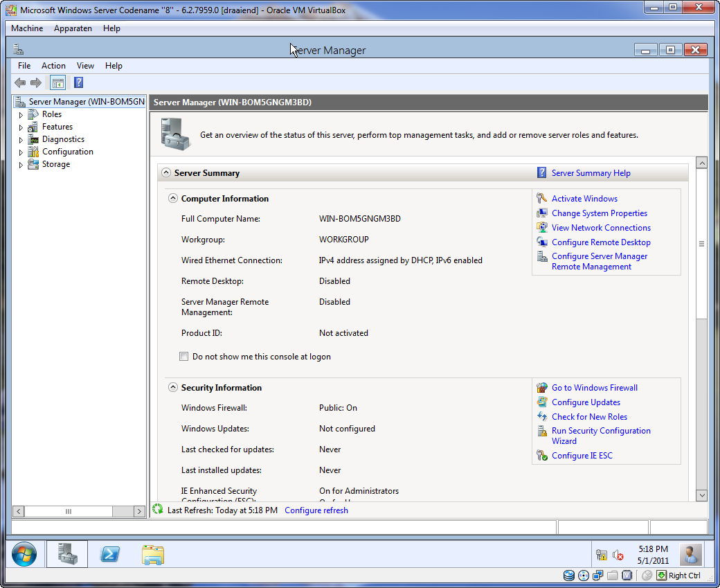The height and width of the screenshot is (588, 720).
Task: Click the green refresh icon in status area
Action: point(158,510)
